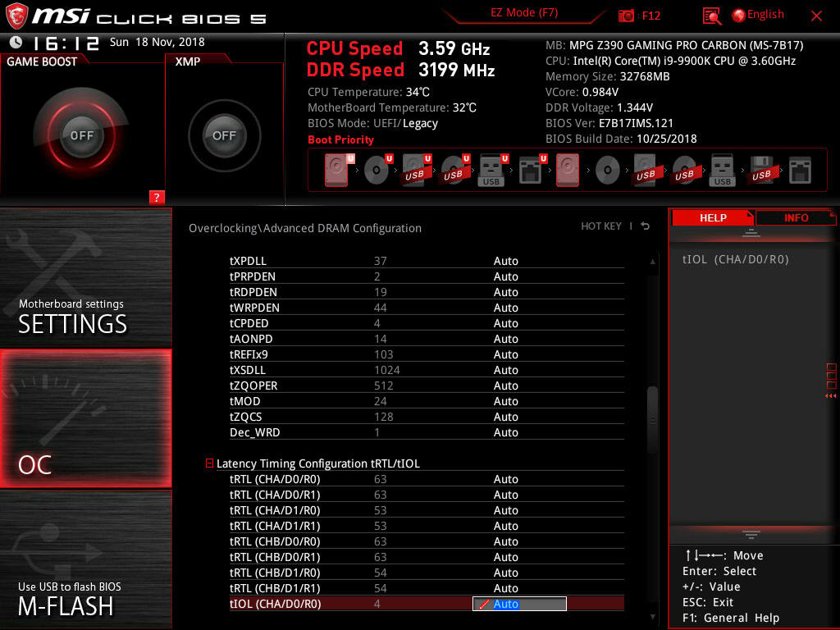Click the settings list scrollbar thumb

[x=652, y=420]
